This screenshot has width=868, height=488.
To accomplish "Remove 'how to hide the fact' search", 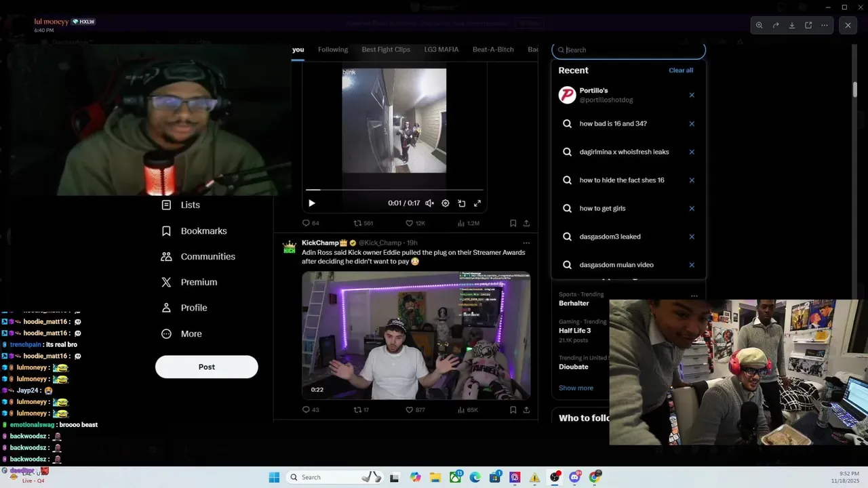I will pyautogui.click(x=692, y=180).
